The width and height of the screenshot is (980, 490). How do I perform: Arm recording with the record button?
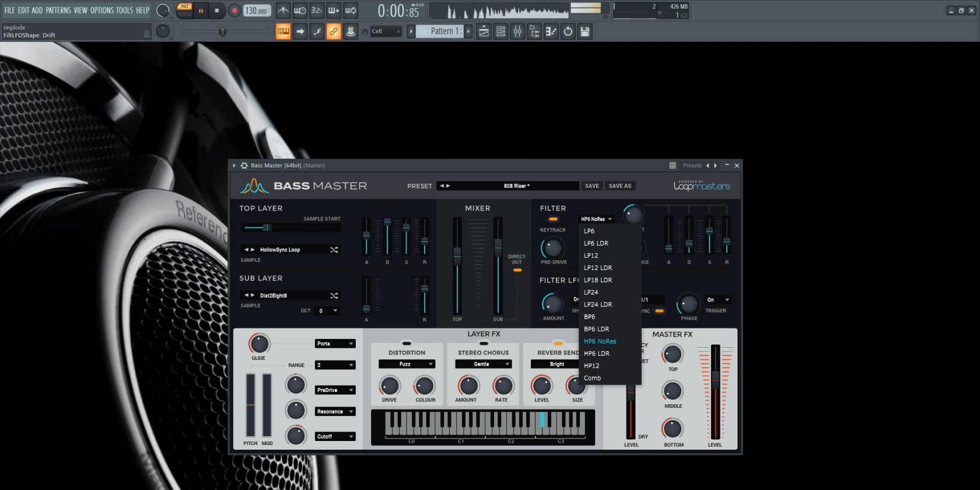point(234,10)
